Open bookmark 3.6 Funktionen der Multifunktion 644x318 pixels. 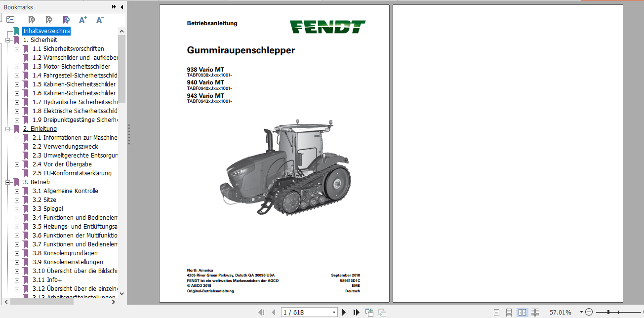[x=75, y=236]
